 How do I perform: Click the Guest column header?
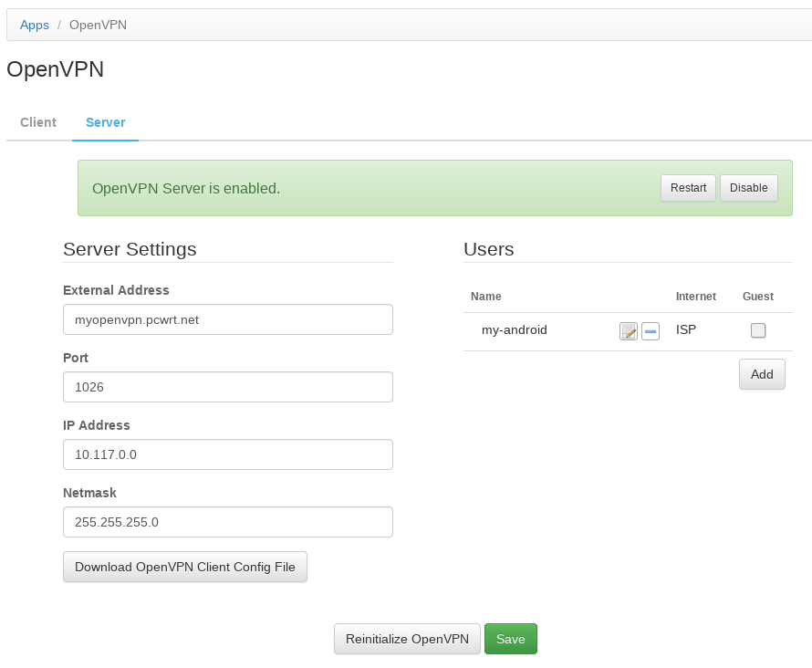(758, 297)
